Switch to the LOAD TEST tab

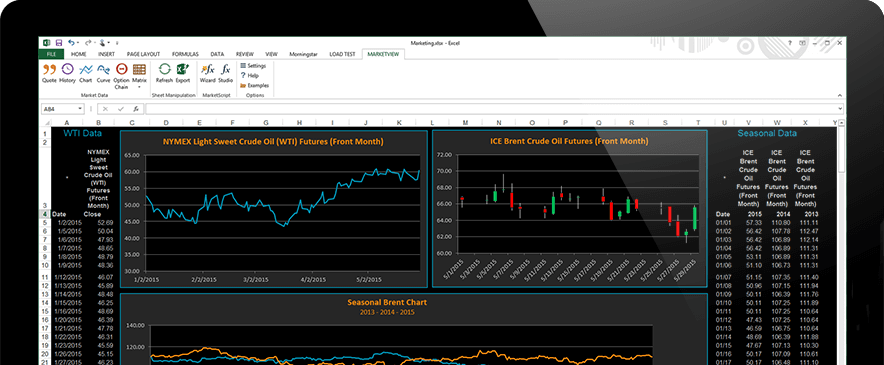(342, 54)
